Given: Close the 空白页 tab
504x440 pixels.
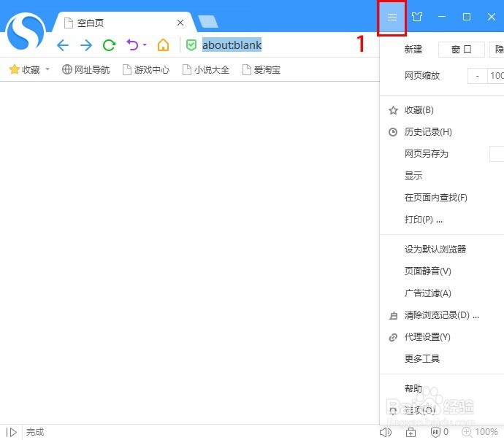Looking at the screenshot, I should click(180, 23).
